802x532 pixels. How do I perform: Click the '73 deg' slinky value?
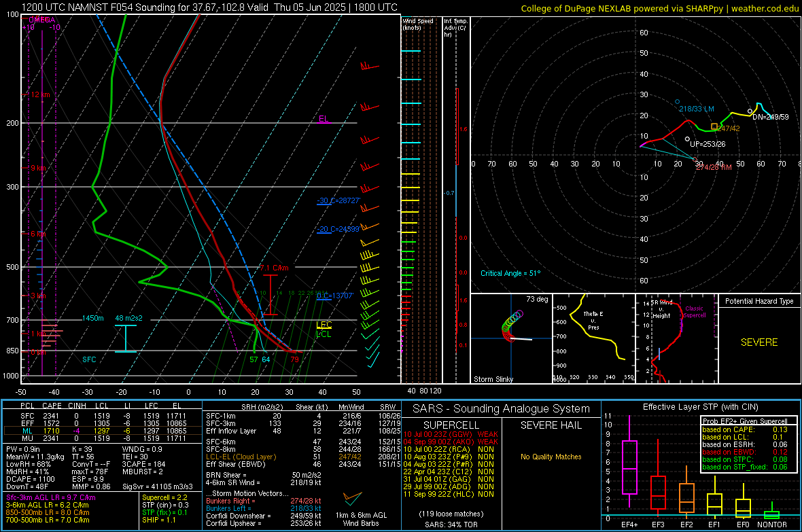click(x=537, y=299)
